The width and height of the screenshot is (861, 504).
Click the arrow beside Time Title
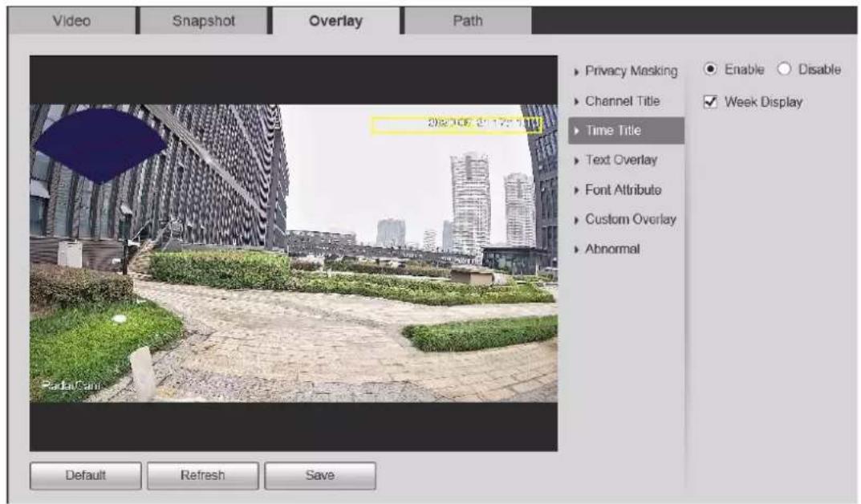[x=577, y=131]
